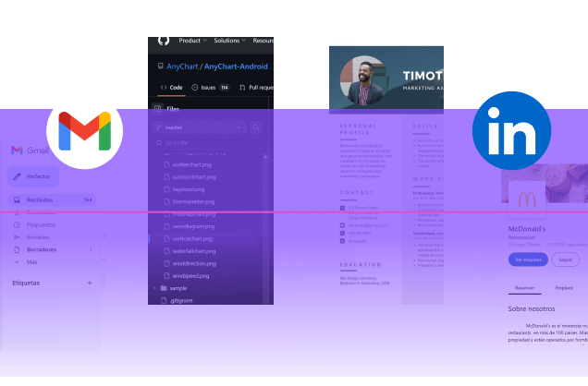This screenshot has height=386, width=588.
Task: Click the search icon beside master branch
Action: 256,128
